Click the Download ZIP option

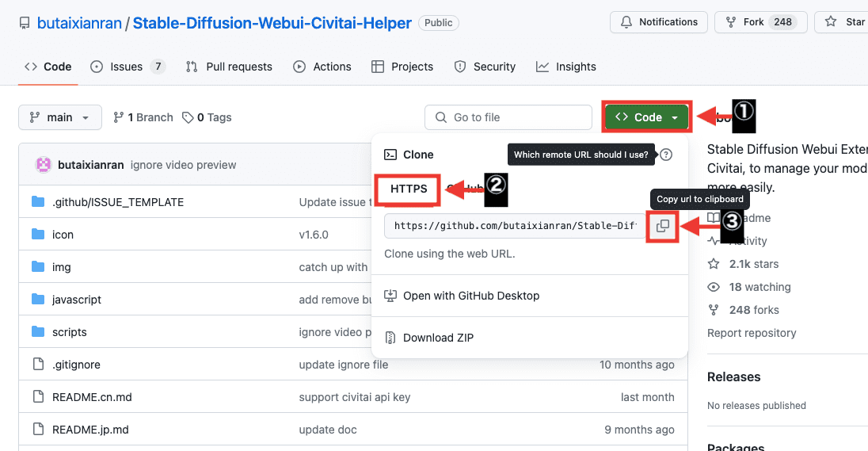(x=438, y=338)
